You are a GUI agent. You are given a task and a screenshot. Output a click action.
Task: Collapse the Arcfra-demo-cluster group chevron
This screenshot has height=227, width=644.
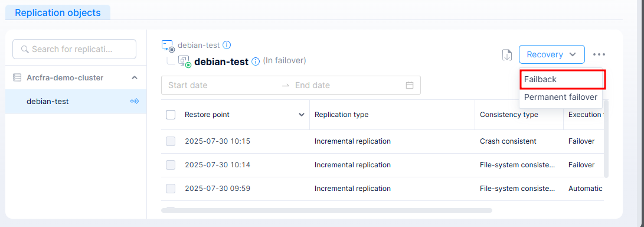tap(135, 77)
